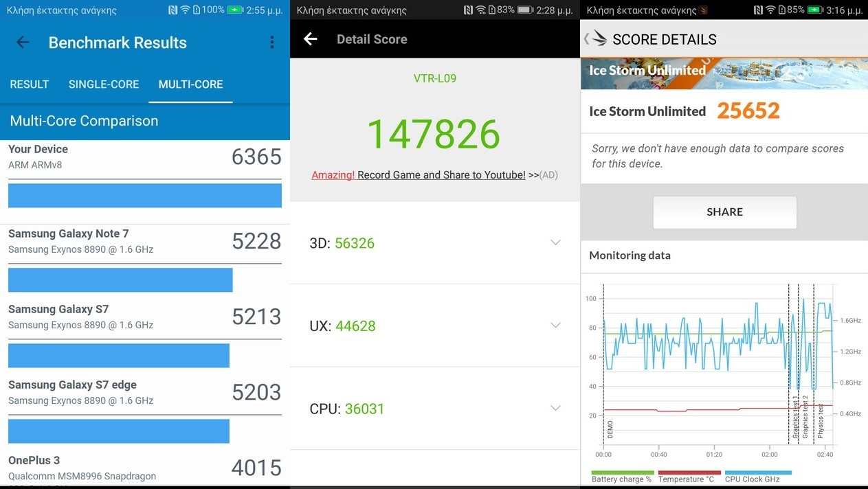868x489 pixels.
Task: Tap the Physics test marker on chart
Action: [820, 421]
